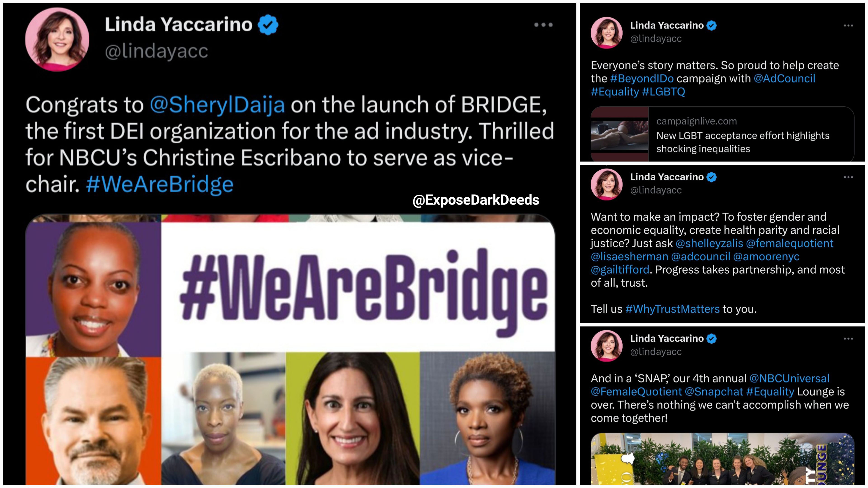
Task: Open the campaignlive.com link preview card
Action: click(722, 134)
